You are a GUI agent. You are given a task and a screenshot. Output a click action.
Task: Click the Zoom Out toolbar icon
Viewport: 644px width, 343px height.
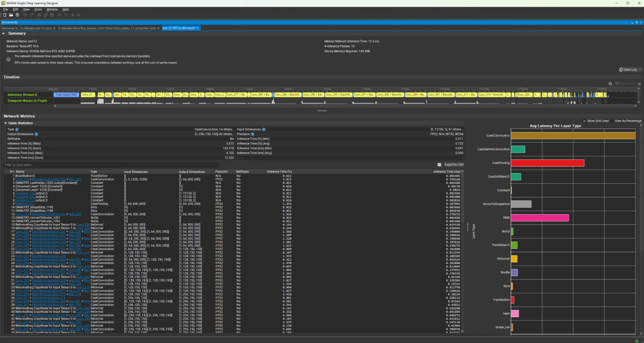click(66, 15)
